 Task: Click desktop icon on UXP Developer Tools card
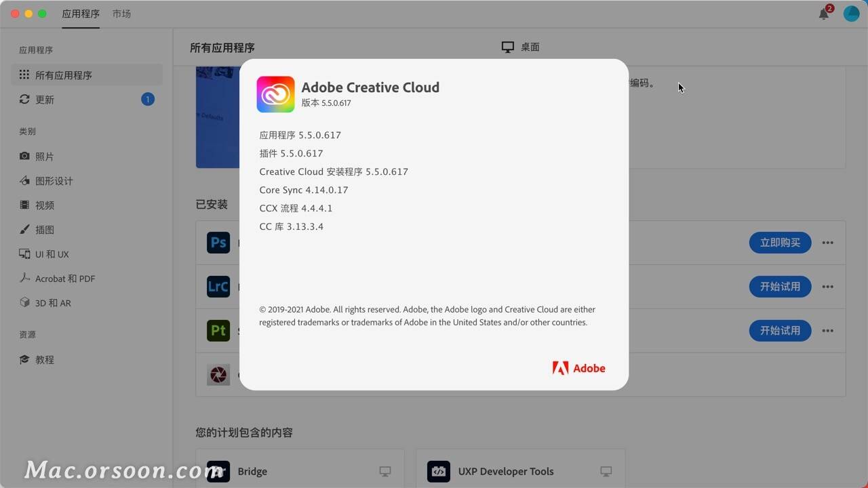tap(606, 471)
